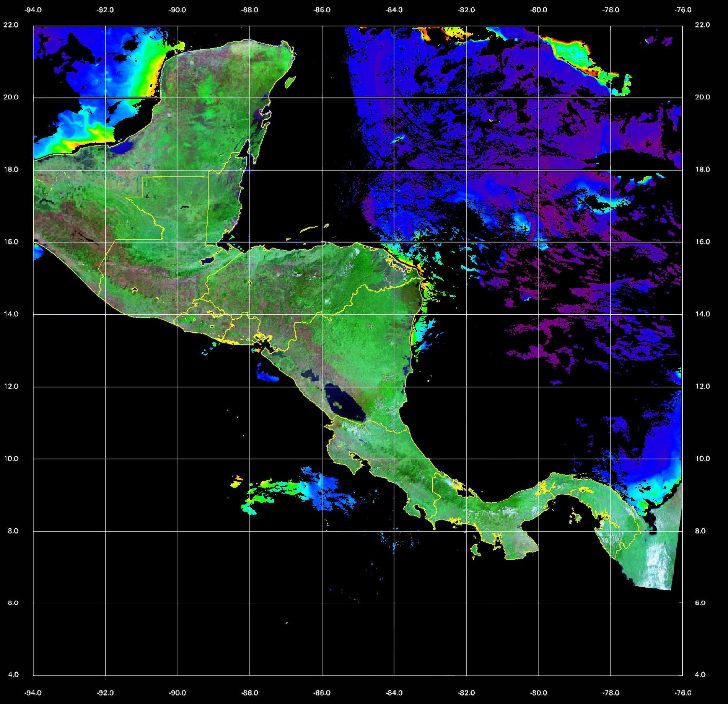Click the -94.0 label on top axis
Viewport: 728px width, 704px height.
[33, 10]
